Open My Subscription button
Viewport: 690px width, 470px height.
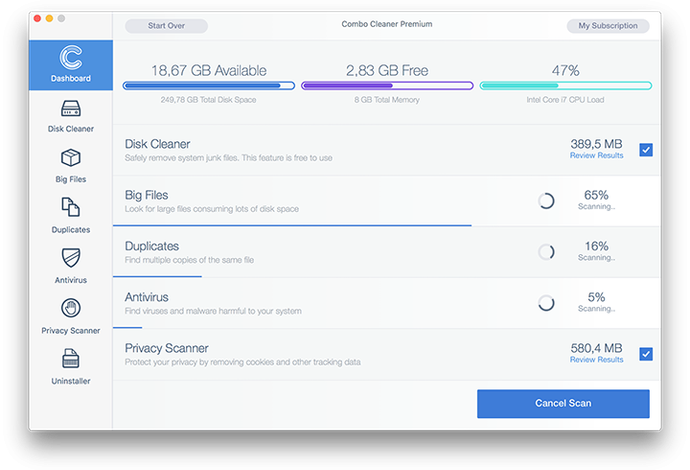pos(608,26)
